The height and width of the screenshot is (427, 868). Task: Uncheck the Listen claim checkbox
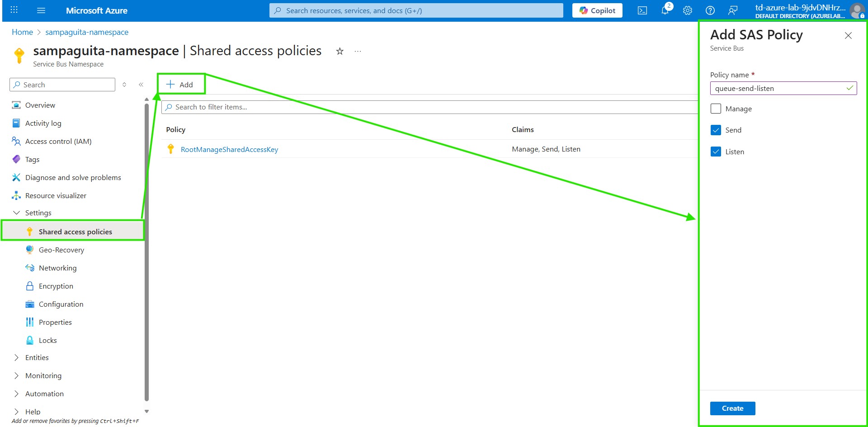point(716,152)
